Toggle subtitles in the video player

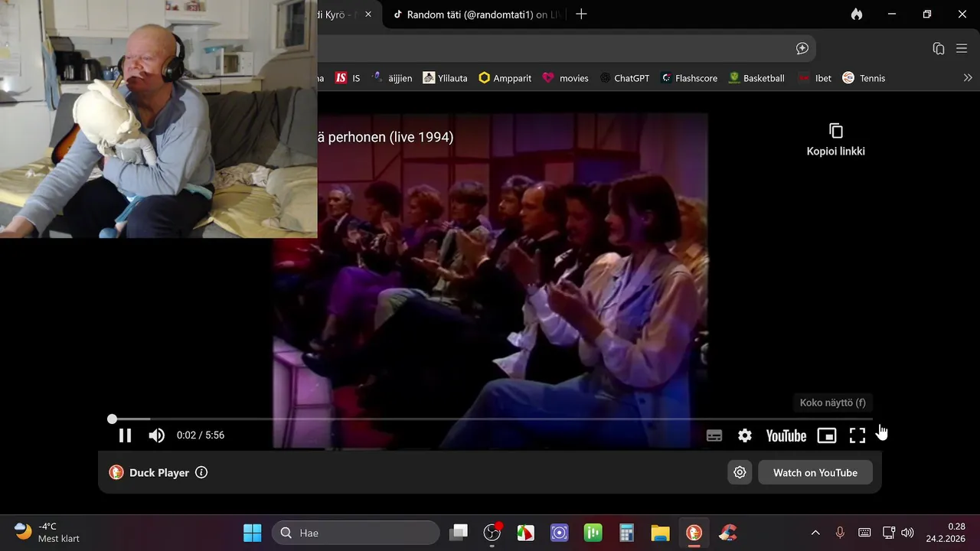(x=714, y=435)
